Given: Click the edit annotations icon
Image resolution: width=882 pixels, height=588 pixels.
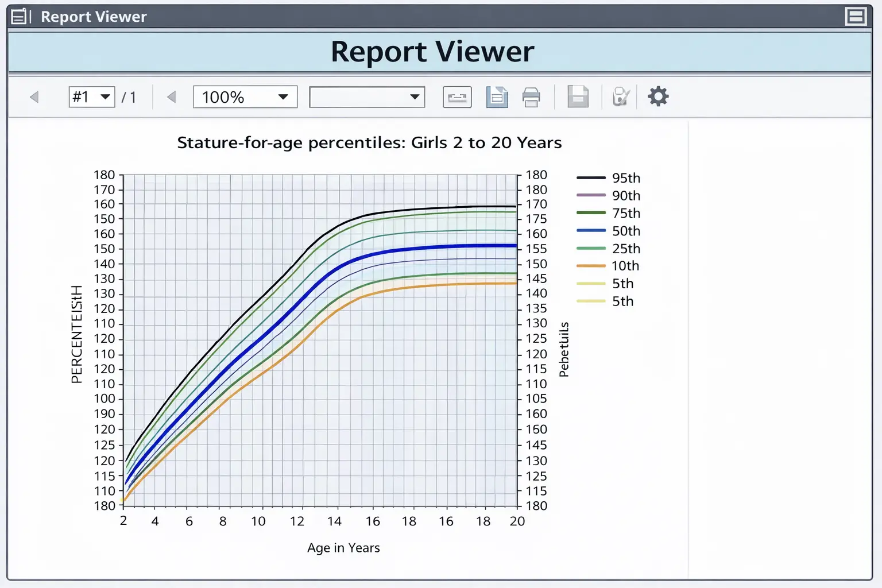Looking at the screenshot, I should pos(621,96).
